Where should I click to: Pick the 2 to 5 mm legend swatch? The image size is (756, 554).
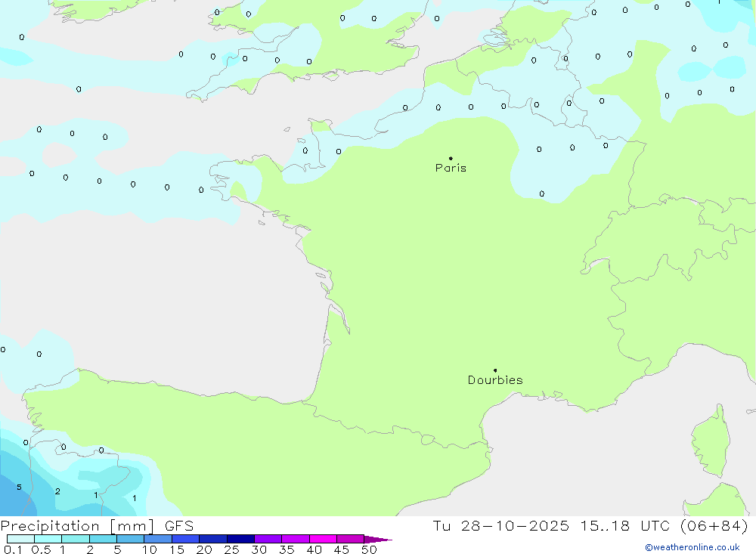[103, 539]
